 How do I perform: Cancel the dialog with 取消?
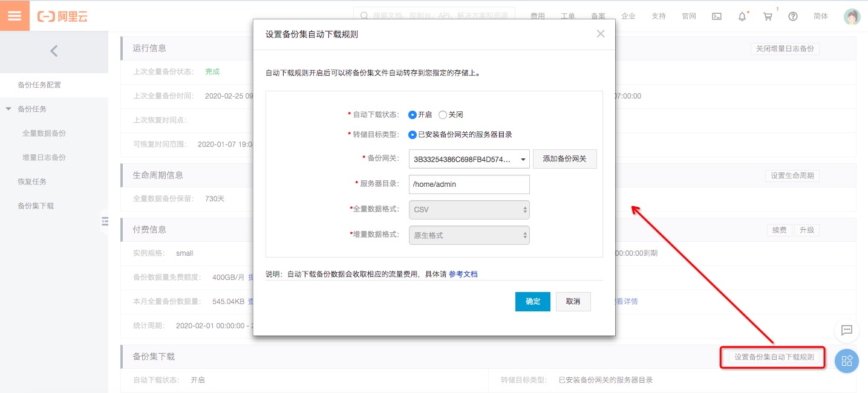coord(573,302)
